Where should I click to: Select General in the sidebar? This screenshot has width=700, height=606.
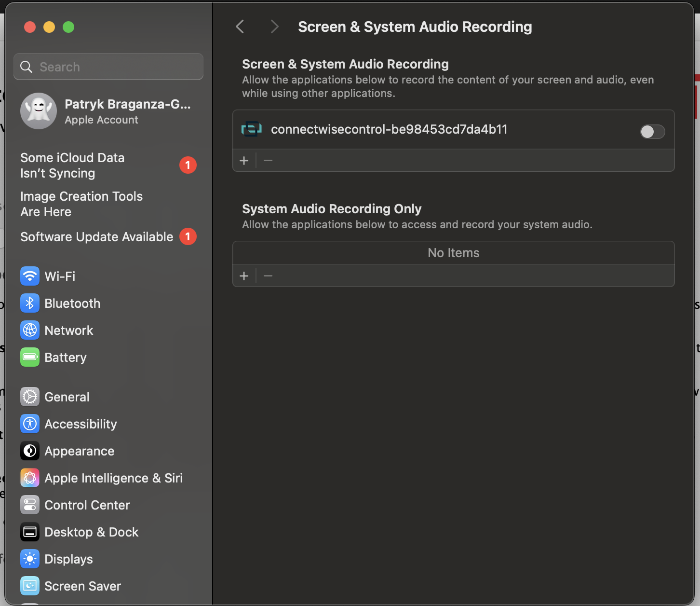pyautogui.click(x=67, y=397)
